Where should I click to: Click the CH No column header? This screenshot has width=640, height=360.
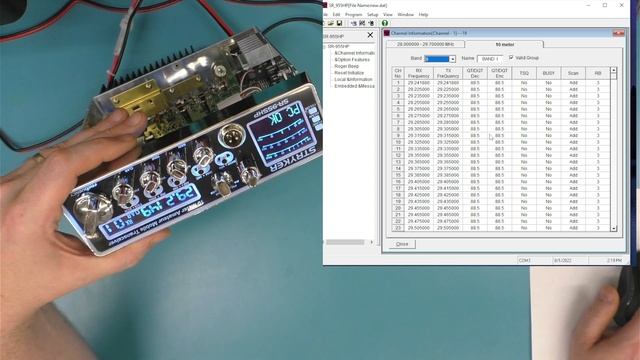click(x=398, y=73)
